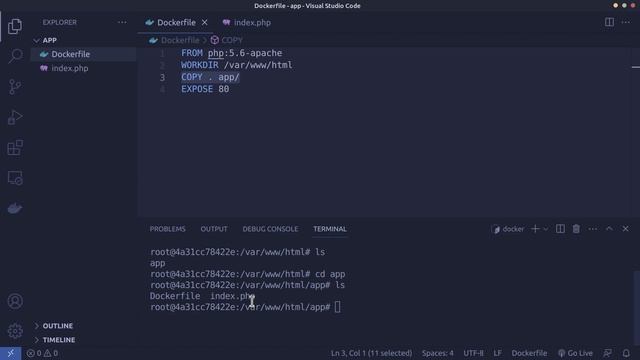The height and width of the screenshot is (360, 640).
Task: Select the docker terminal instance
Action: pos(509,229)
